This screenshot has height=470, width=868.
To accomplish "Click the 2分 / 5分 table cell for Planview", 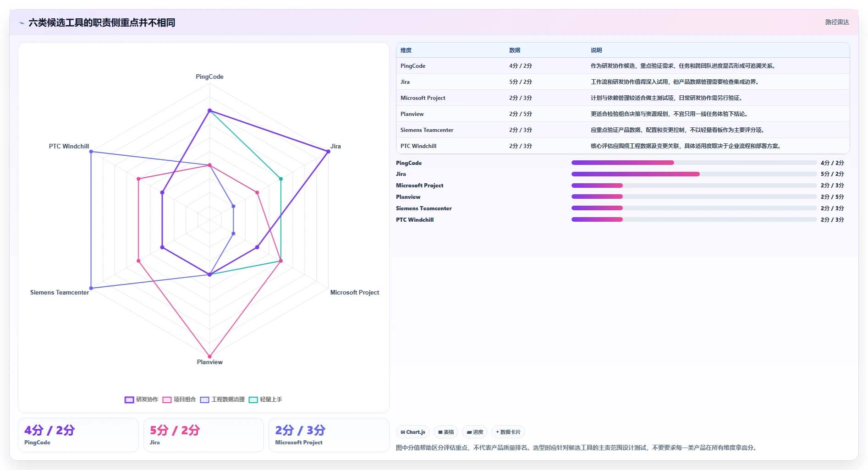I will pyautogui.click(x=521, y=114).
